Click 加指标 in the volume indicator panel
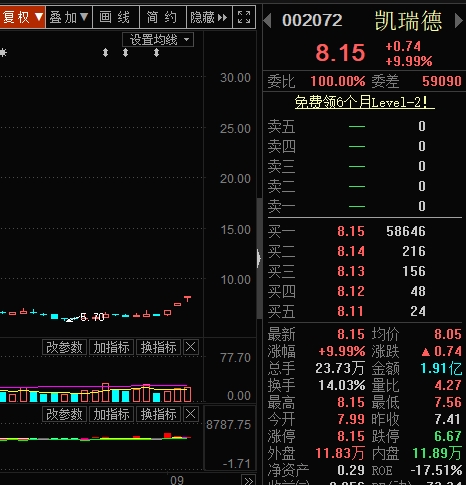The image size is (466, 485). click(112, 347)
